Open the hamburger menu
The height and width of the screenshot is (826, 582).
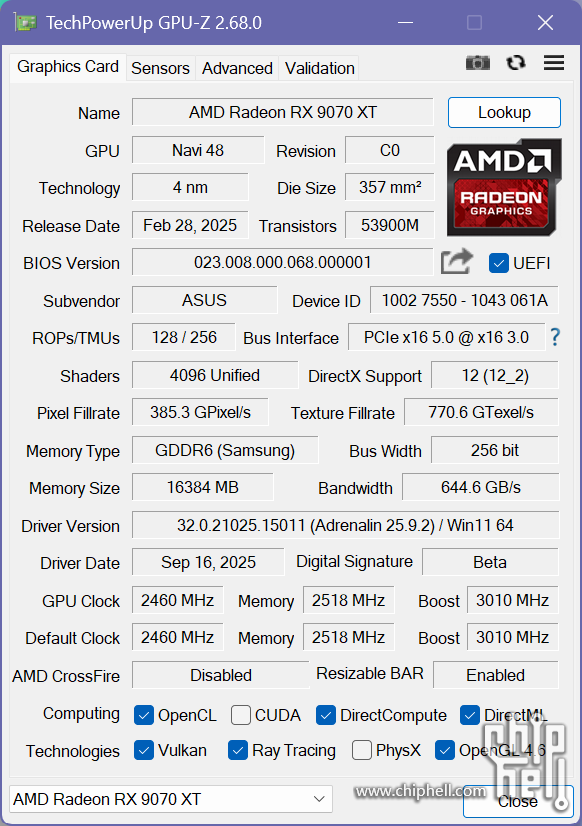(553, 62)
